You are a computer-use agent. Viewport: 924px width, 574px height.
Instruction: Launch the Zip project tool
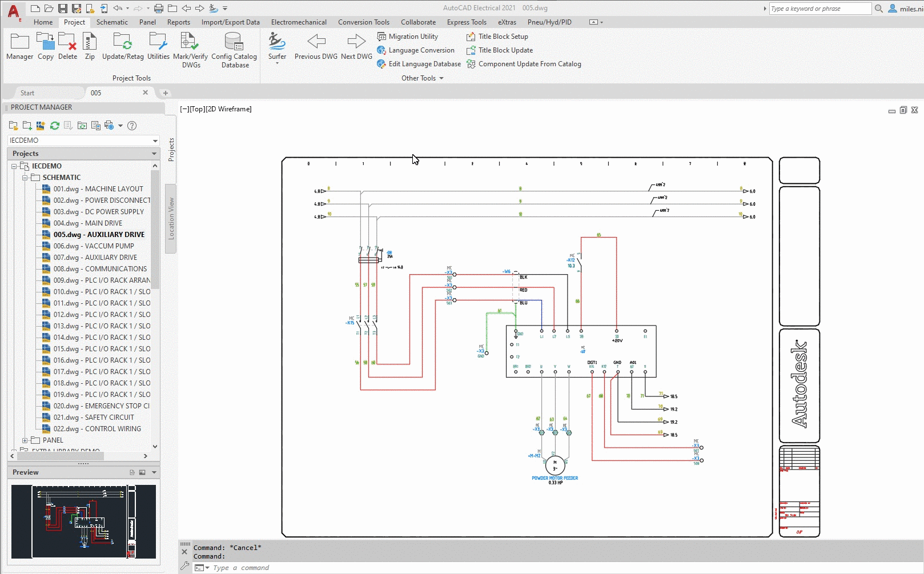90,46
